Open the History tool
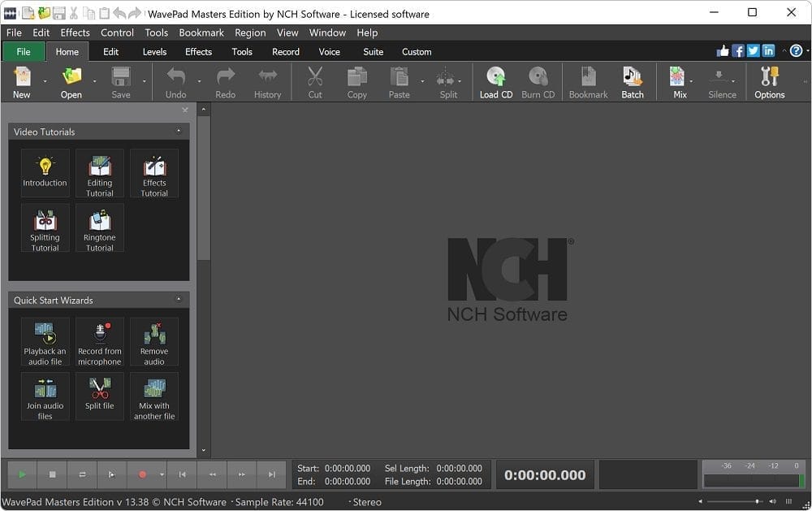Image resolution: width=812 pixels, height=511 pixels. 267,82
